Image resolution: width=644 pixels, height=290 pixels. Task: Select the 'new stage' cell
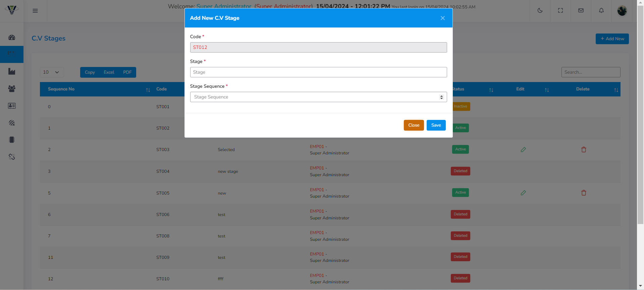(x=228, y=171)
